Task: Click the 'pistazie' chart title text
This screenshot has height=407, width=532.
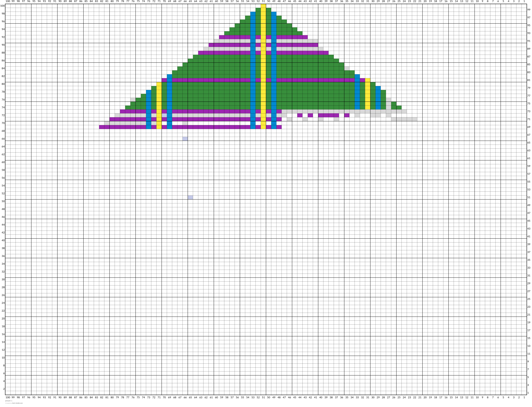Action: tap(8, 401)
